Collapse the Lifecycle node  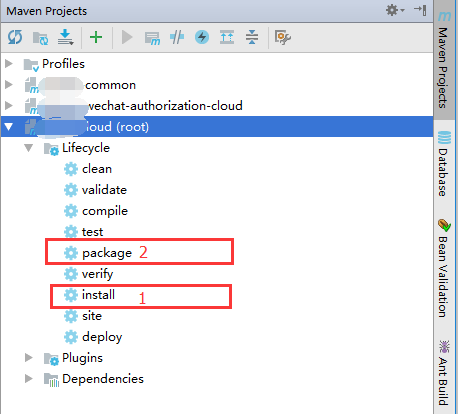pyautogui.click(x=29, y=148)
